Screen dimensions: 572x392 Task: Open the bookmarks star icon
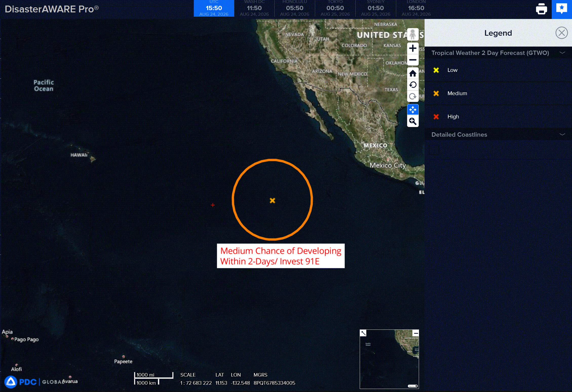(562, 9)
